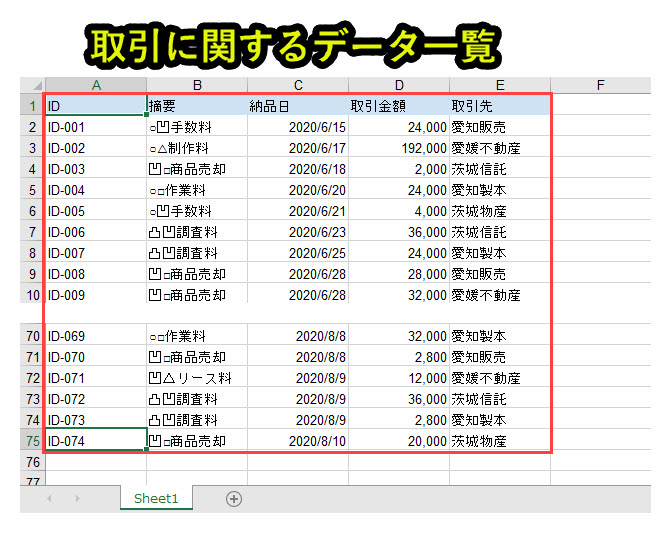Select row 10 header
The height and width of the screenshot is (533, 671).
tap(33, 295)
